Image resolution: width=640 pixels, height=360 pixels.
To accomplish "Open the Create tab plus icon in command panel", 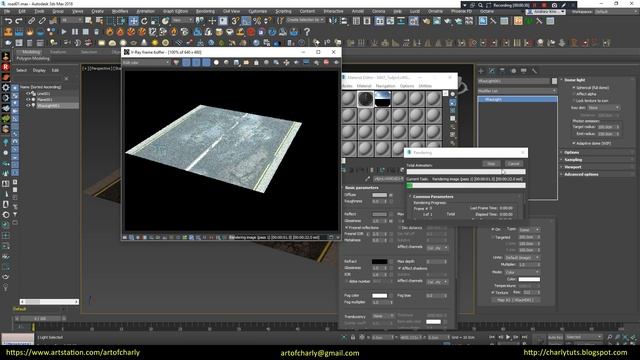I will coord(481,71).
